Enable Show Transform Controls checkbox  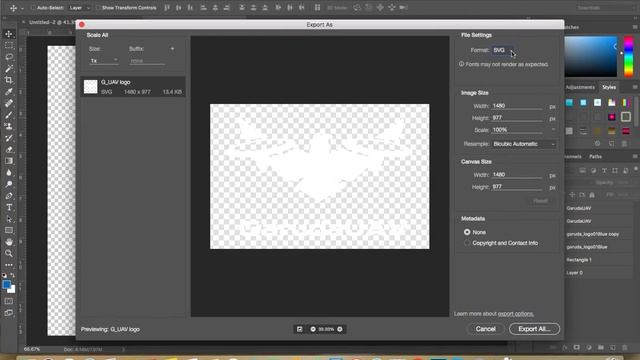tap(98, 8)
